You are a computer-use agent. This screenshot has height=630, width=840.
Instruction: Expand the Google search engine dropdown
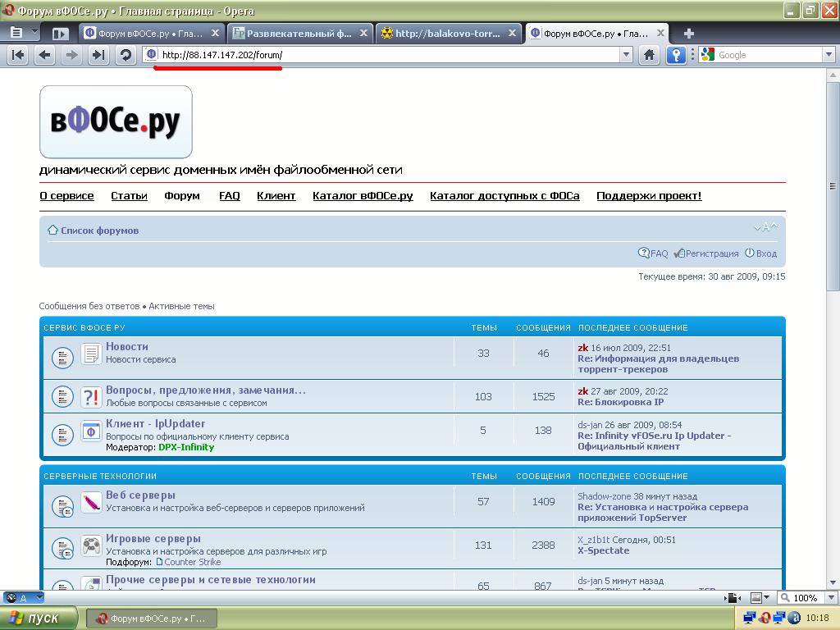point(828,55)
